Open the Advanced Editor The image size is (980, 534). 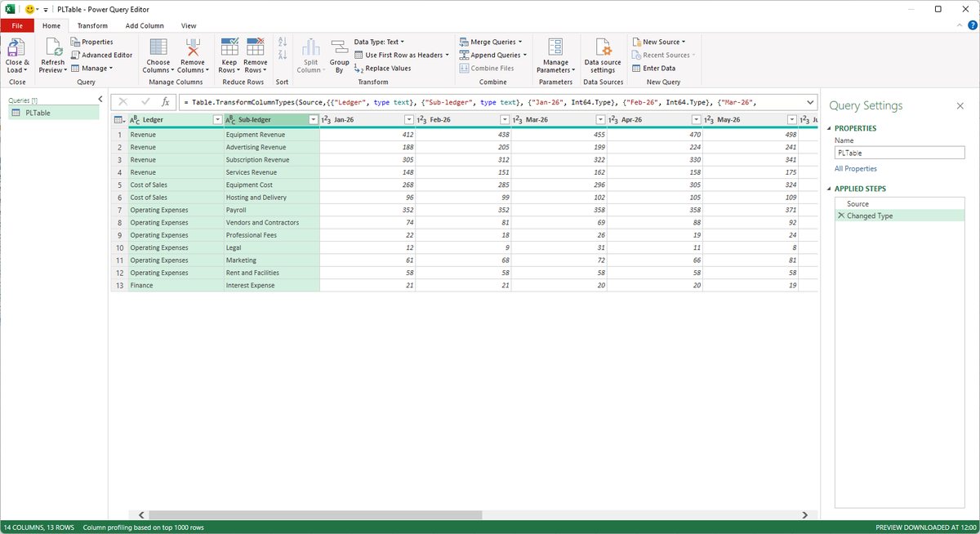[x=101, y=55]
